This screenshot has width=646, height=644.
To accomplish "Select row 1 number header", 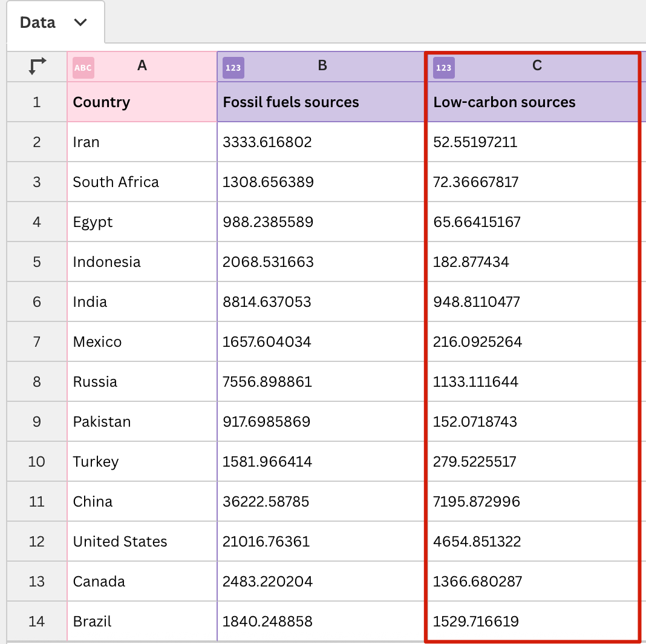I will (x=37, y=102).
